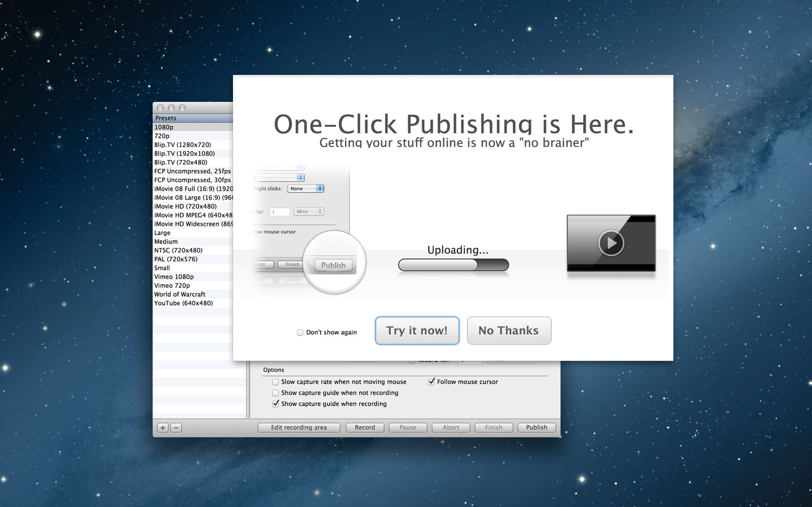Open the "Mins" duration dropdown
This screenshot has height=507, width=812.
[x=308, y=211]
